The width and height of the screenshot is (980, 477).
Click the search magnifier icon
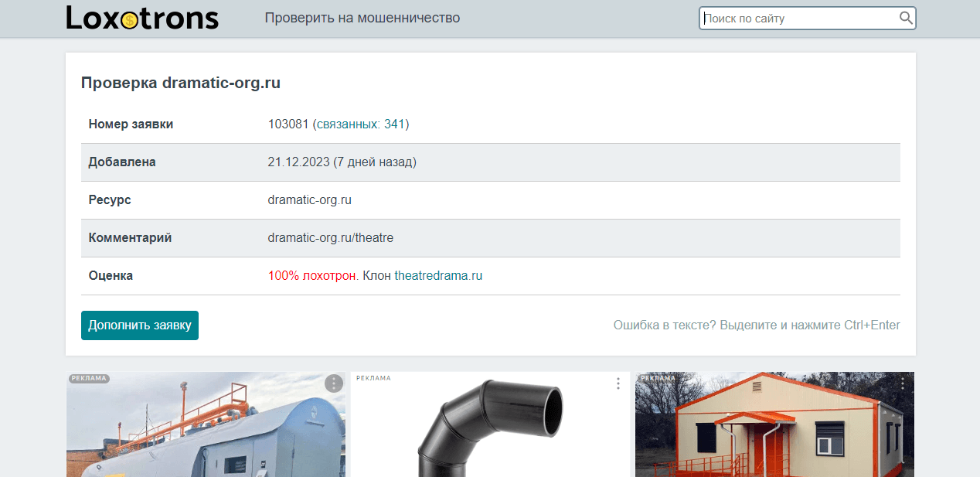tap(905, 18)
